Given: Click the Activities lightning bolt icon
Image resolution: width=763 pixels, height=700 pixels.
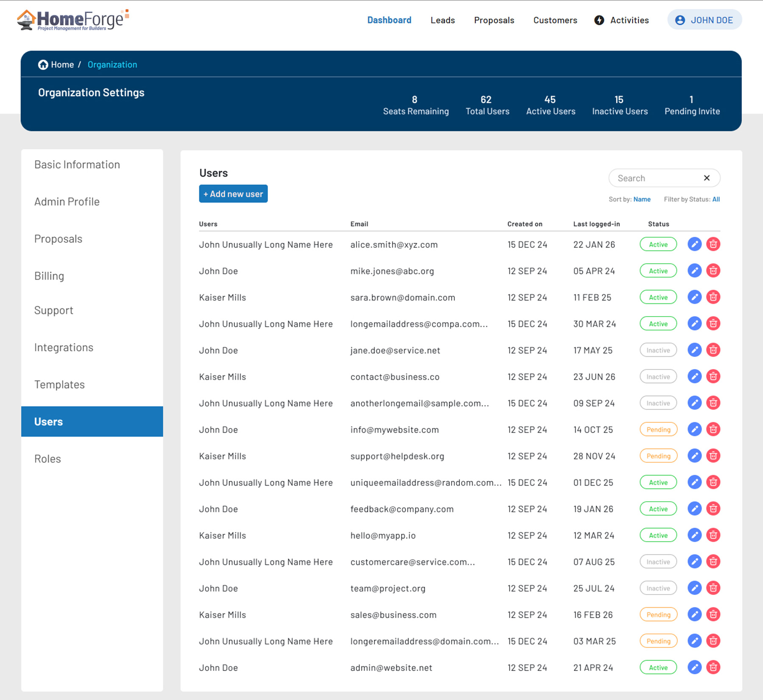Looking at the screenshot, I should 599,20.
